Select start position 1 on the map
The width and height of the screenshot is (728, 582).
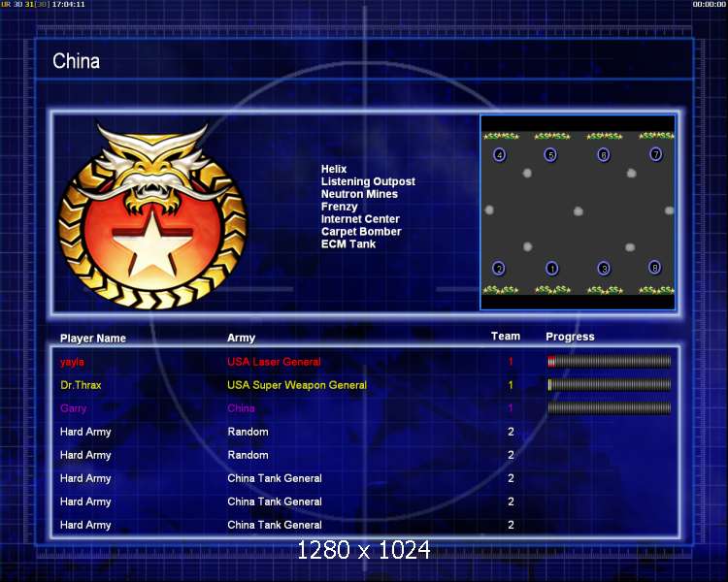click(552, 269)
